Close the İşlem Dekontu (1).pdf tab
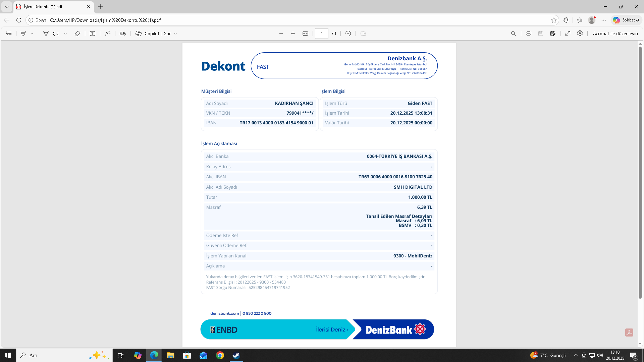Viewport: 644px width, 362px height. point(89,7)
